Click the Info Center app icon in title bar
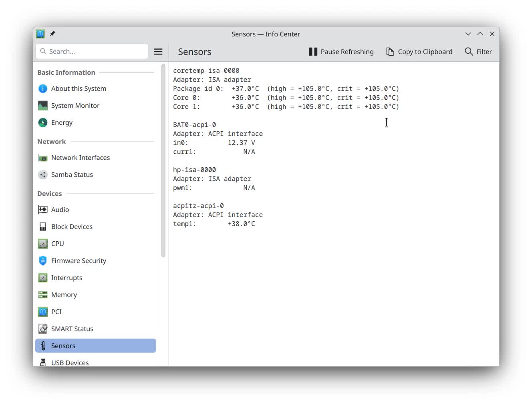Image resolution: width=532 pixels, height=405 pixels. [x=40, y=34]
